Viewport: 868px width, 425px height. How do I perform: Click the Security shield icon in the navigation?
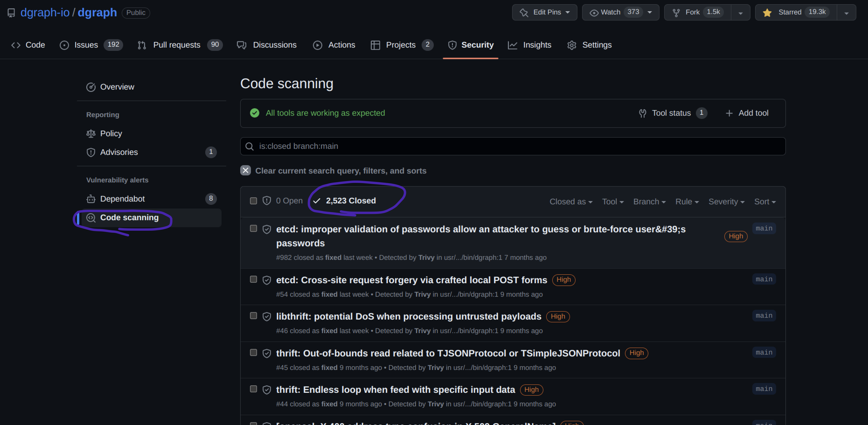coord(452,45)
